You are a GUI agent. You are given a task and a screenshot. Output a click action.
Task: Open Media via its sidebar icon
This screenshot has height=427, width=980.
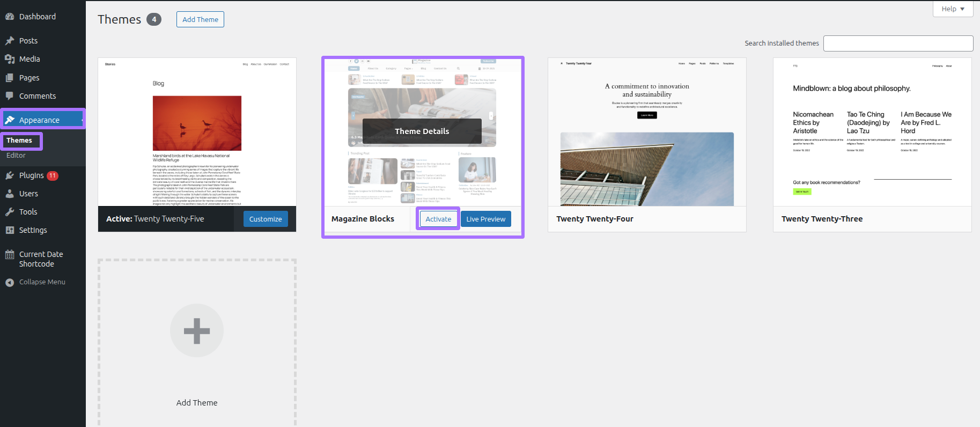[x=10, y=59]
